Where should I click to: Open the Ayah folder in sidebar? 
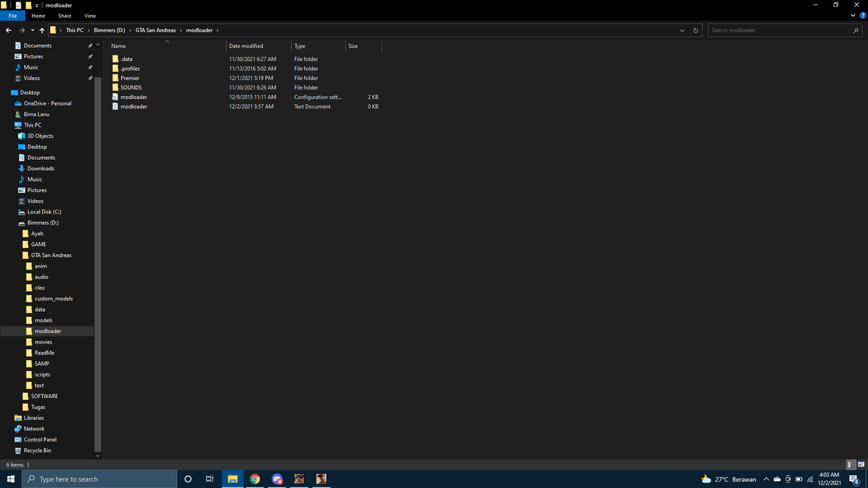(x=37, y=233)
